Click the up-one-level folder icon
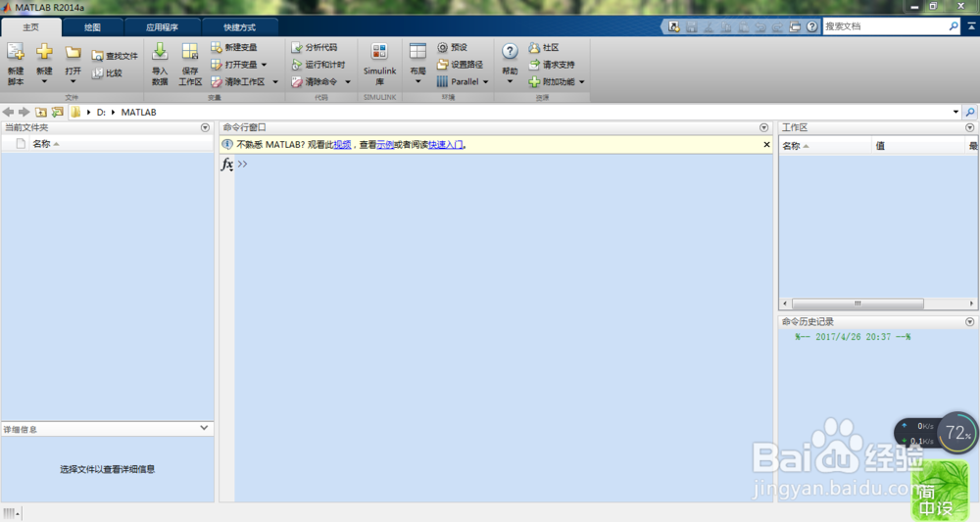 (x=40, y=112)
